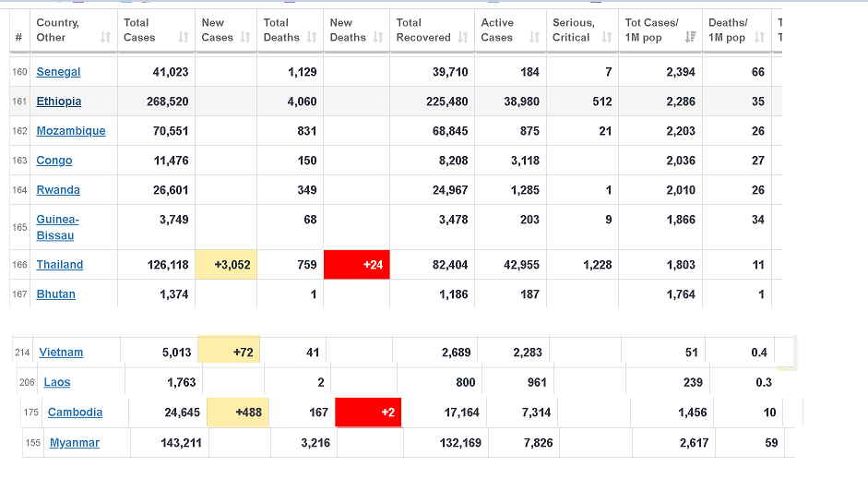Screen dimensions: 868x491
Task: Select Myanmar total cases 143,211
Action: coord(181,443)
